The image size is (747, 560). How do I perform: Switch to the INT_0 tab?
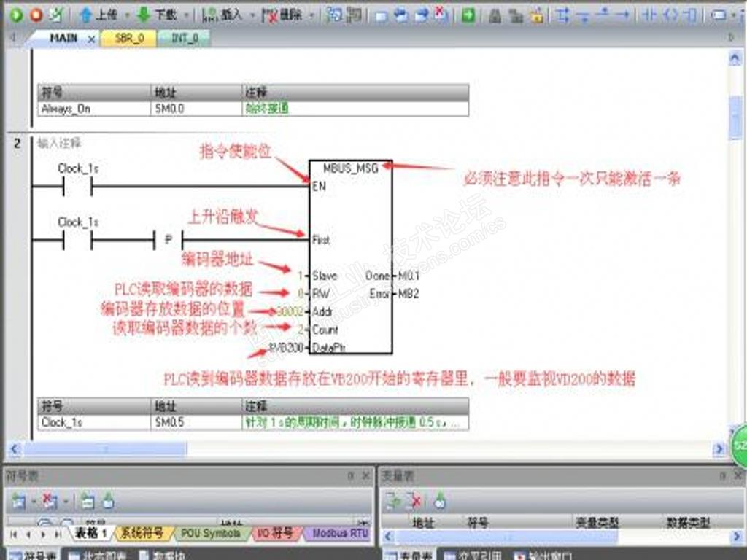(x=185, y=38)
